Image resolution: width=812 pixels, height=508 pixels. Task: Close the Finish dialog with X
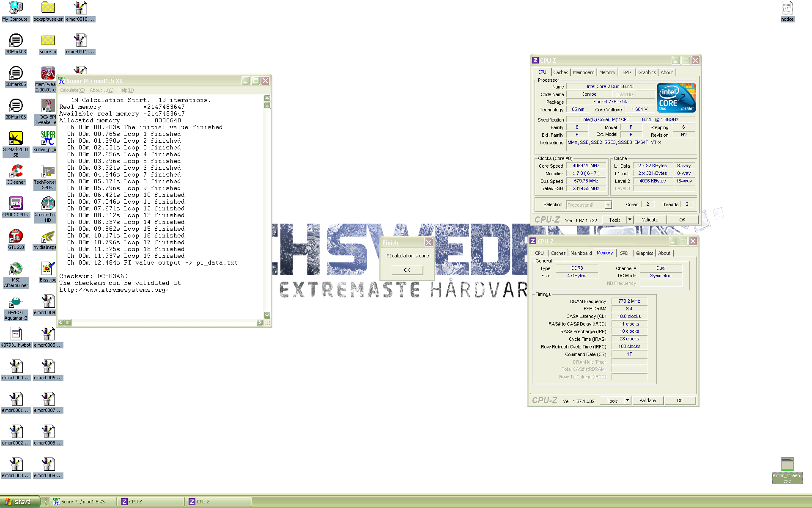click(428, 243)
